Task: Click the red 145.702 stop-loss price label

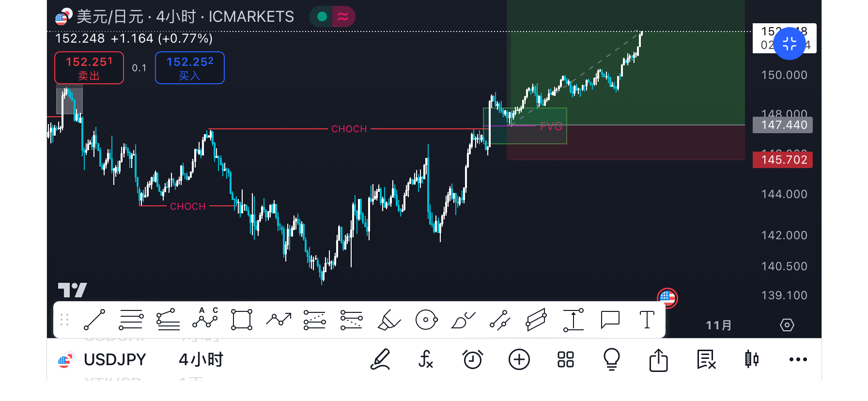Action: pyautogui.click(x=782, y=160)
